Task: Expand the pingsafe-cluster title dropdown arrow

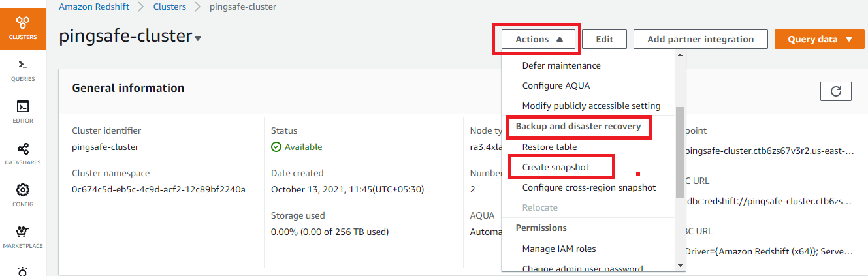Action: pyautogui.click(x=198, y=38)
